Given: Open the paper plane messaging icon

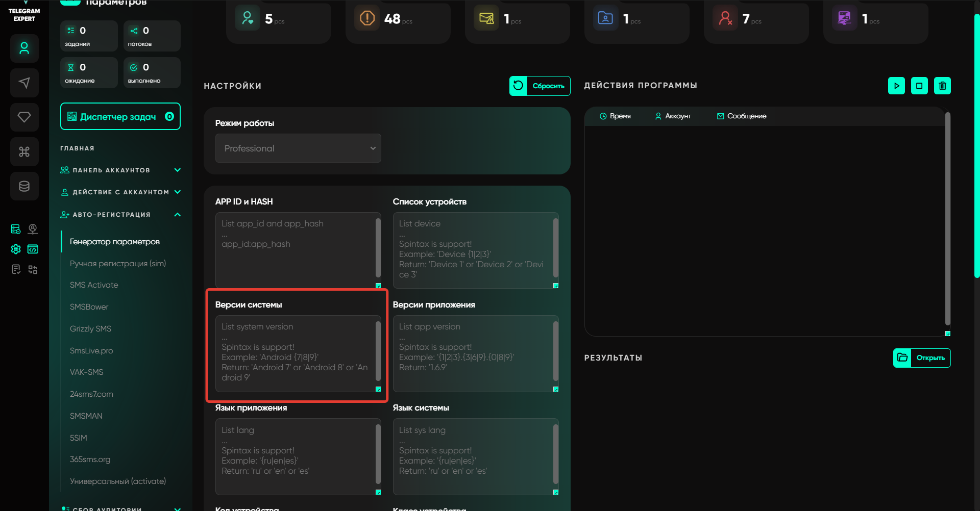Looking at the screenshot, I should [x=24, y=83].
